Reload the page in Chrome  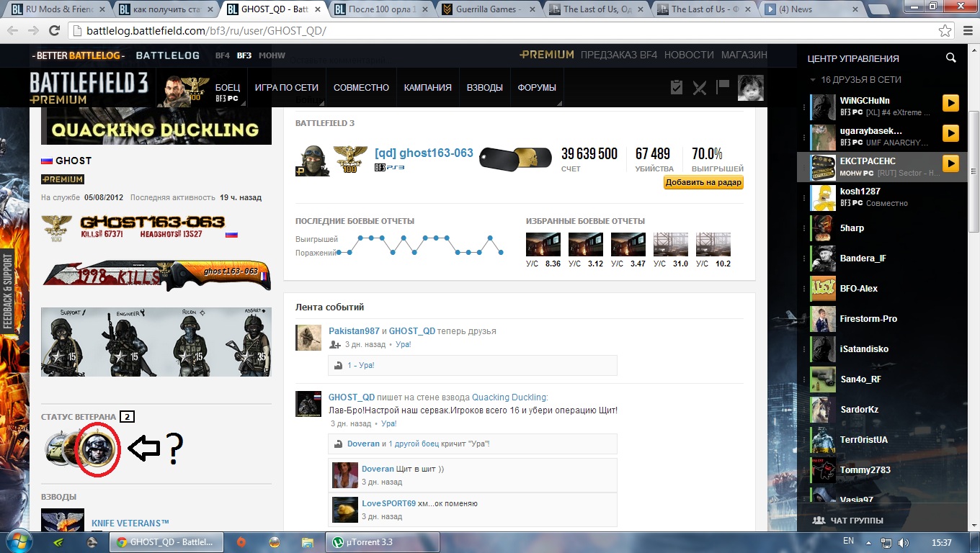tap(54, 31)
